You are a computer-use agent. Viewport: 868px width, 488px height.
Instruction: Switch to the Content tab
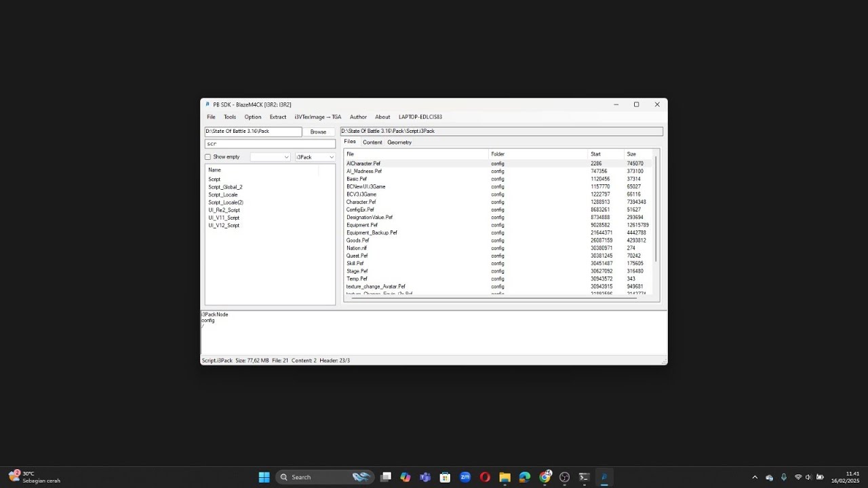tap(372, 142)
